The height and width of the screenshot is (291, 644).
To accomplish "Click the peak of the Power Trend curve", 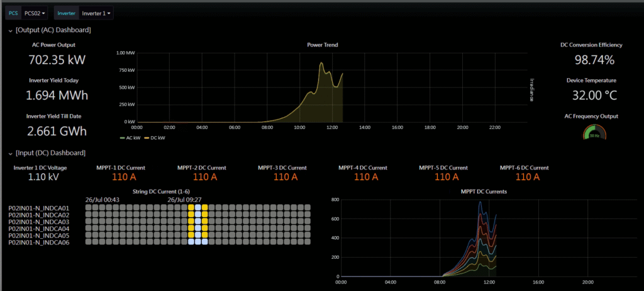I will click(x=321, y=63).
